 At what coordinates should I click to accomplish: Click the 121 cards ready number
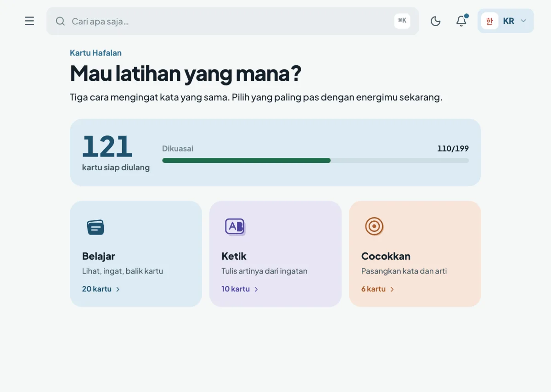(x=107, y=146)
